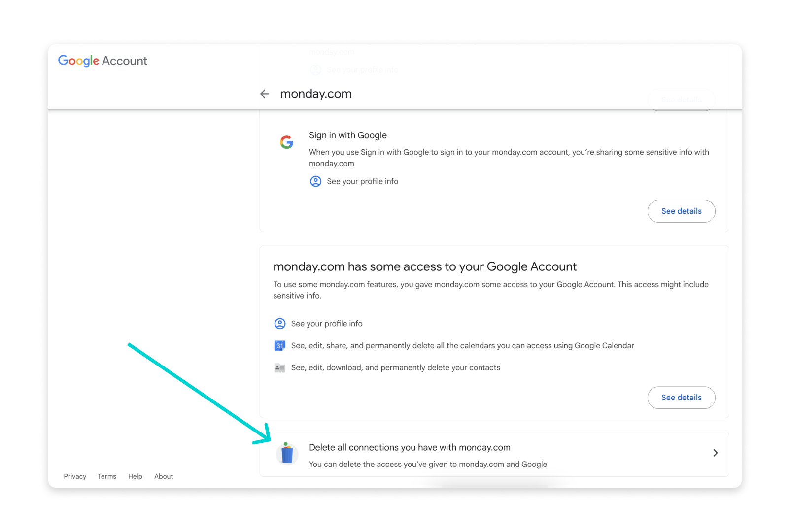Click the monday.com page title

pos(316,94)
